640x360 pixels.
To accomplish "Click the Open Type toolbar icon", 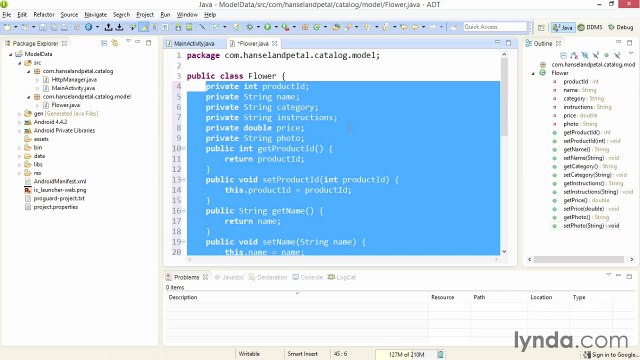I will click(336, 27).
